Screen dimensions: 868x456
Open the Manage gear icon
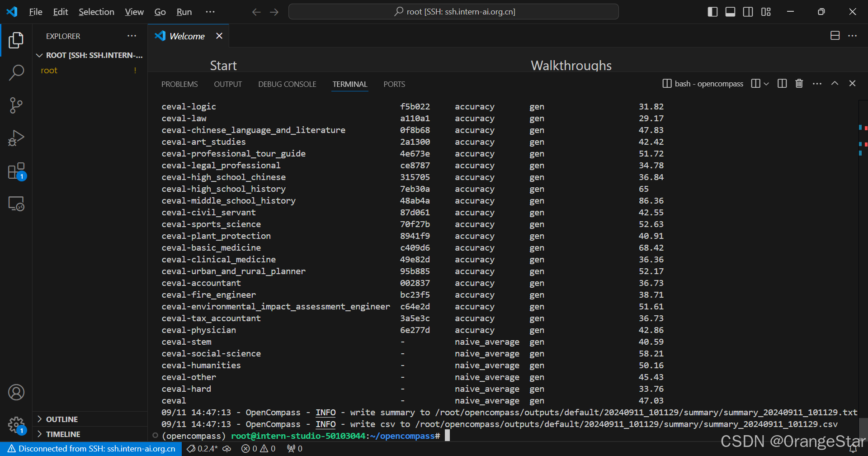16,425
